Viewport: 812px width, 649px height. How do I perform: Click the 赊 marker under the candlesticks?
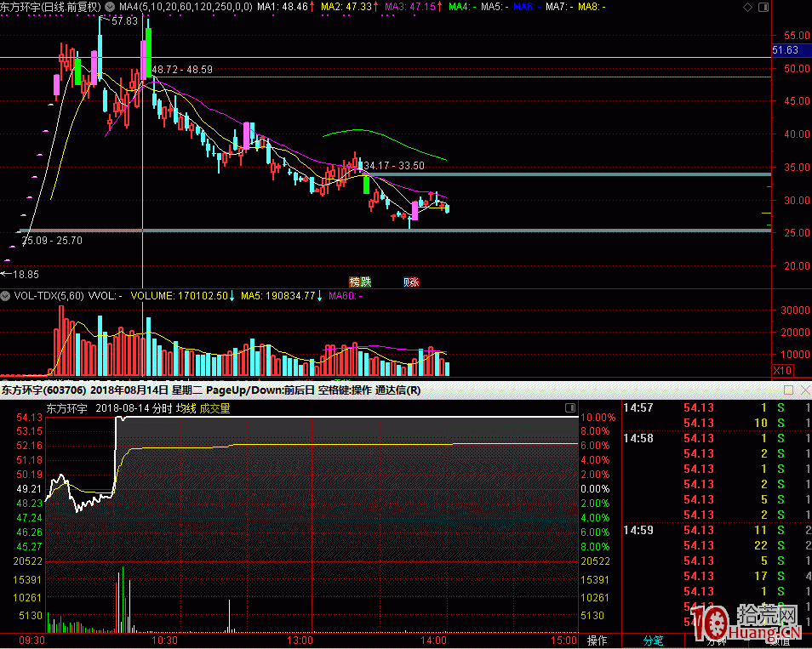(x=412, y=282)
